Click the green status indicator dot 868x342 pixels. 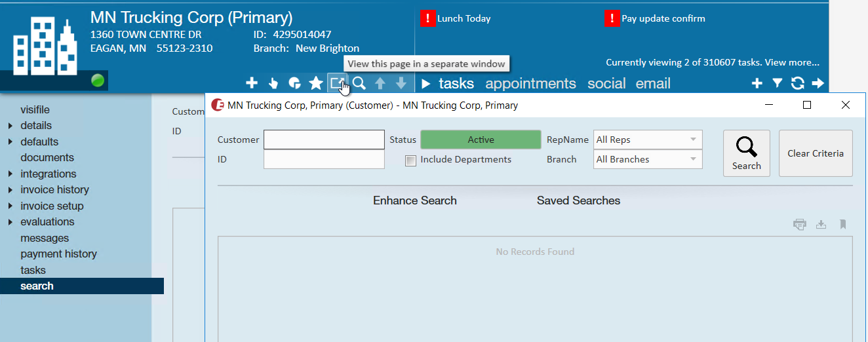tap(98, 81)
